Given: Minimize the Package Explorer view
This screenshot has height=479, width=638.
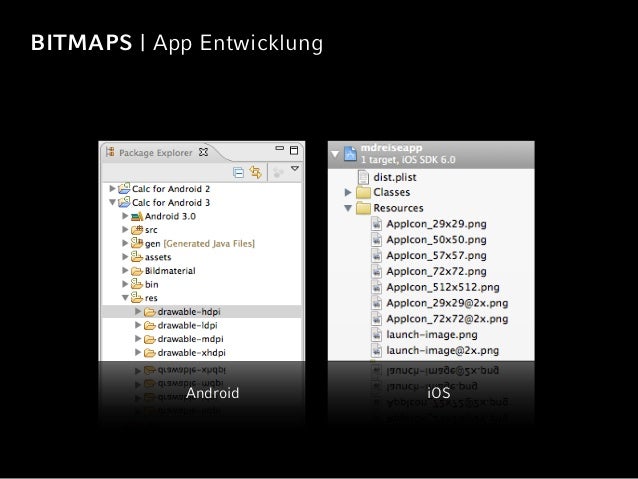Looking at the screenshot, I should [280, 148].
